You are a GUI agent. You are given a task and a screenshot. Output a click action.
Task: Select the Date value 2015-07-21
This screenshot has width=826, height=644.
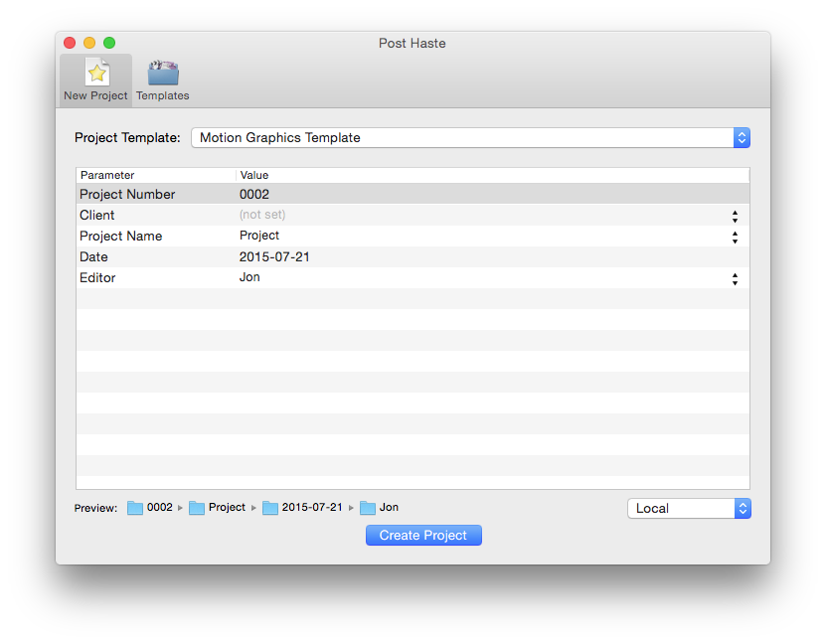pyautogui.click(x=273, y=257)
